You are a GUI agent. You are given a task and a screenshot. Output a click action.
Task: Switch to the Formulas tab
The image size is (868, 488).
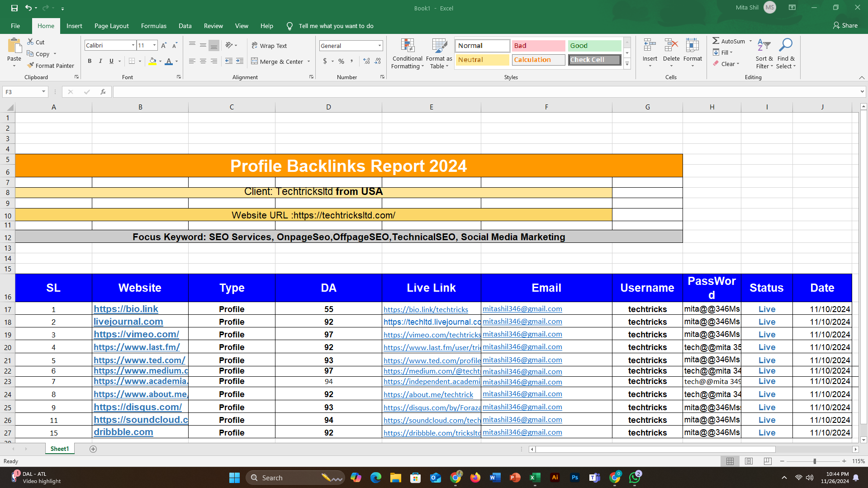153,26
